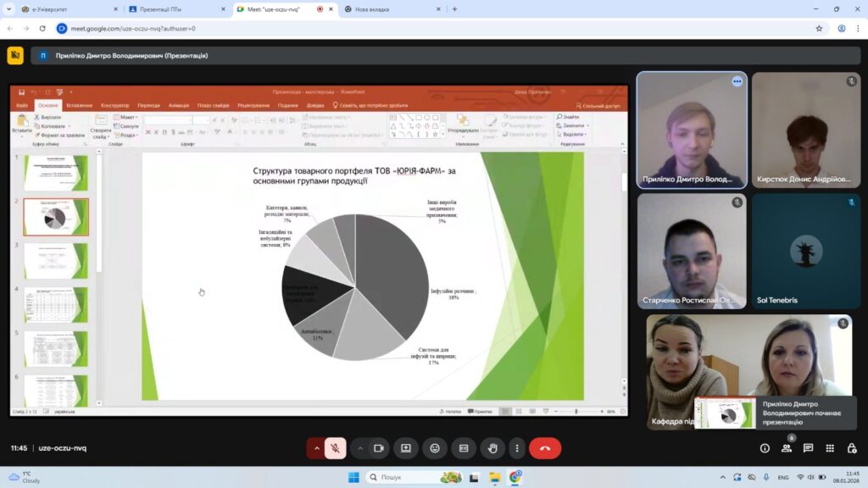Leave the call with red hang-up button
868x488 pixels.
coord(545,448)
